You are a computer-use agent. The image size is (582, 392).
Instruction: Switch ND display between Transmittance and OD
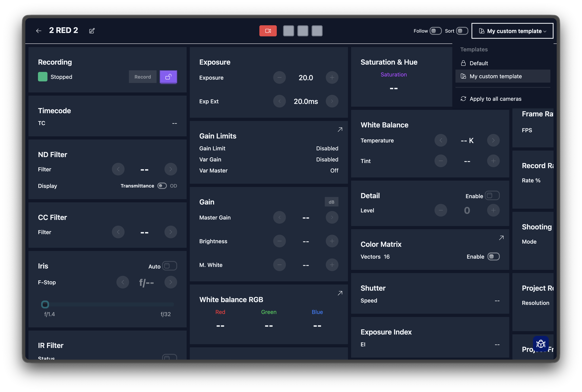coord(162,186)
